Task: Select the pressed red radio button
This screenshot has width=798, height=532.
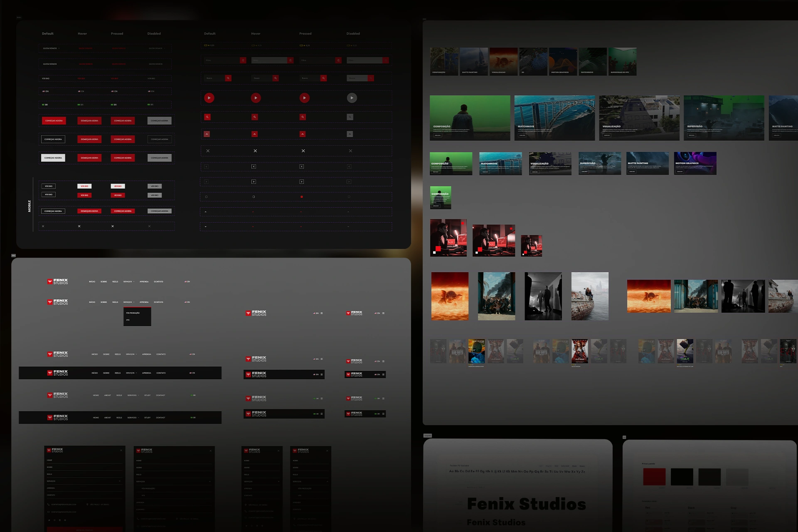Action: click(302, 197)
